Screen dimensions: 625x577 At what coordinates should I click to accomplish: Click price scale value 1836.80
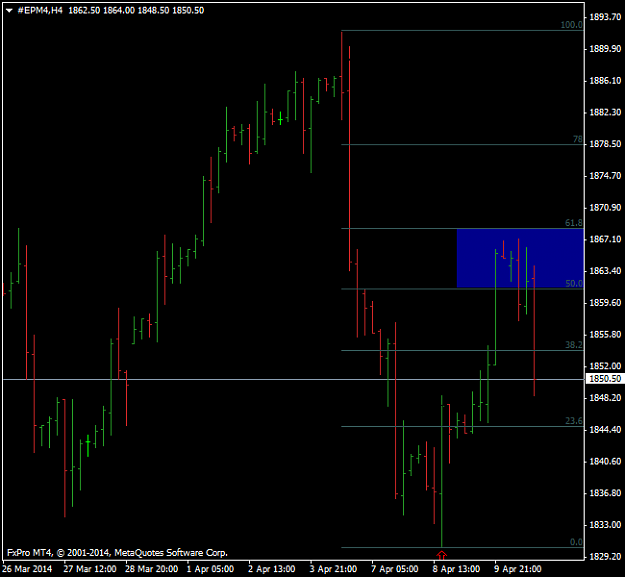pos(605,493)
